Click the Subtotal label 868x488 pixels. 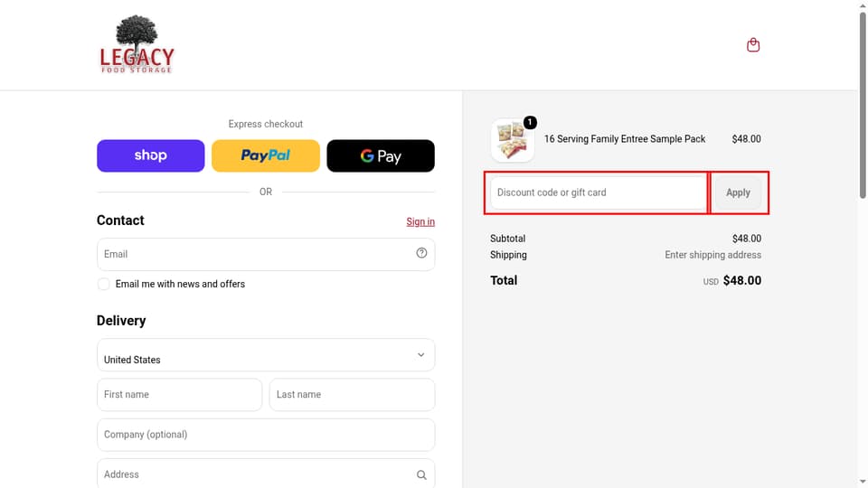click(507, 239)
